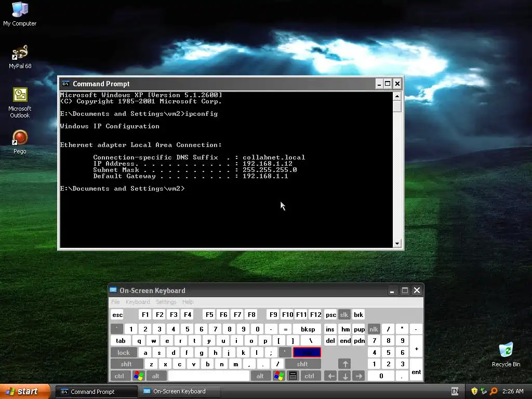532x399 pixels.
Task: Click the brk key
Action: click(358, 314)
